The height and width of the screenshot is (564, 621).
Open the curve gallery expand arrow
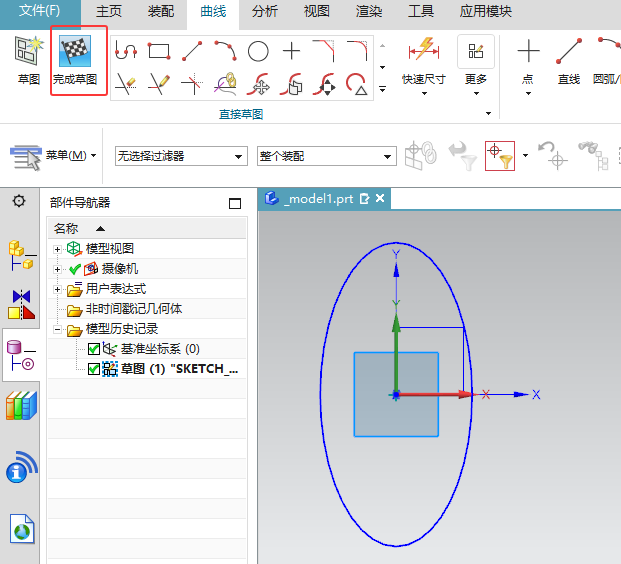(x=383, y=89)
